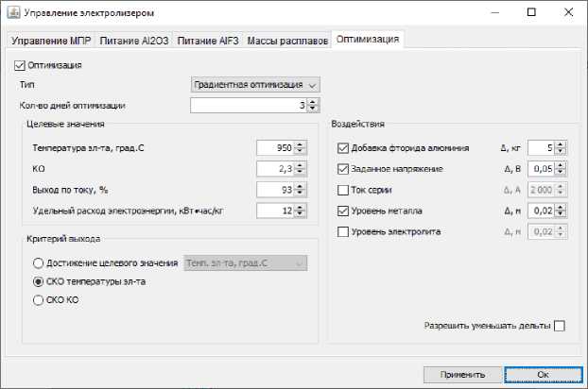Decrease the Добавка фторида алюминия delta
The height and width of the screenshot is (389, 588).
pyautogui.click(x=561, y=151)
